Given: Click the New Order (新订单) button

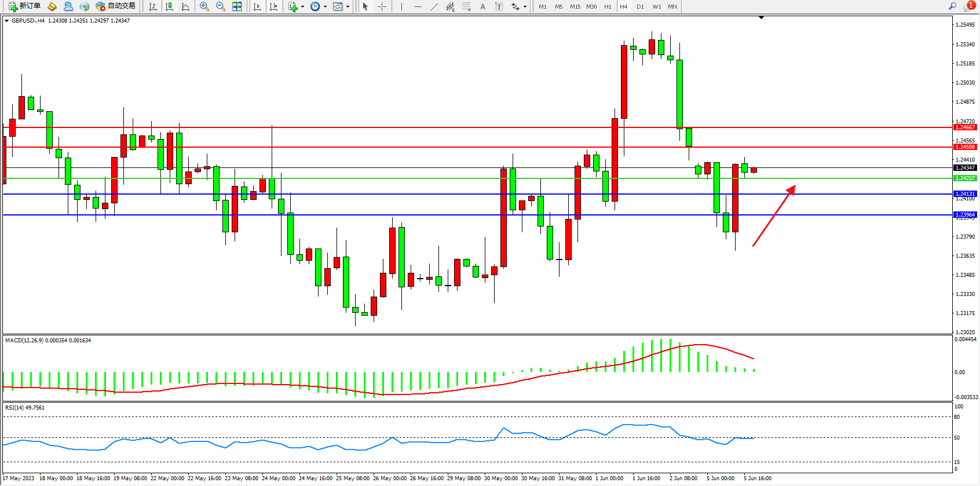Looking at the screenshot, I should (x=24, y=6).
